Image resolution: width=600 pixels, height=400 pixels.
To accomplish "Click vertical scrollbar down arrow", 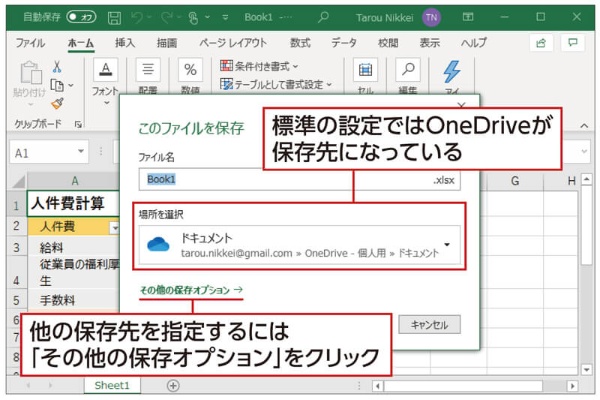I will [x=586, y=370].
